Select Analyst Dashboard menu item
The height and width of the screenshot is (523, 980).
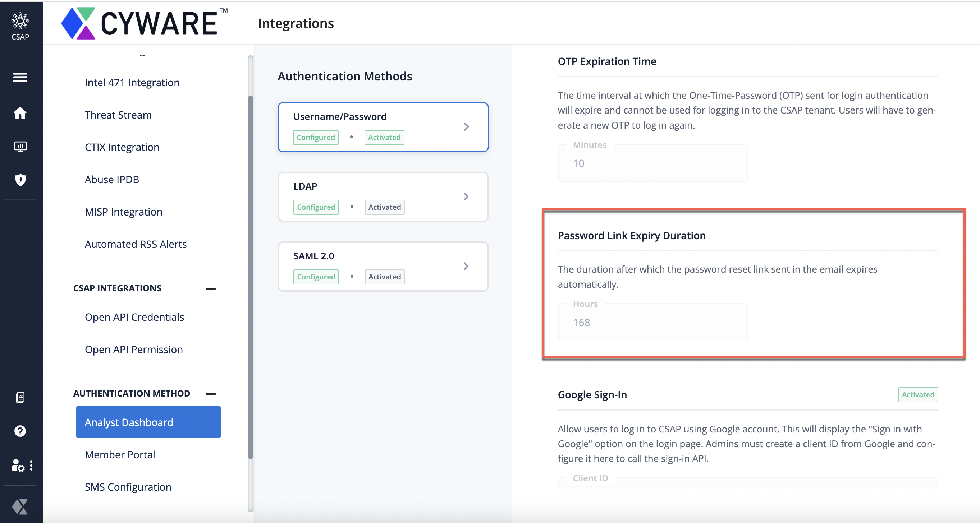pyautogui.click(x=128, y=421)
